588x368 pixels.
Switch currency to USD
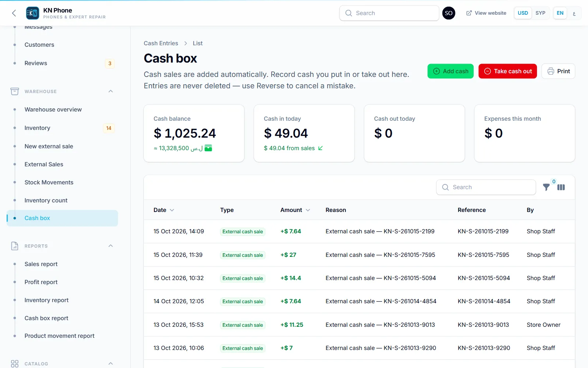523,13
